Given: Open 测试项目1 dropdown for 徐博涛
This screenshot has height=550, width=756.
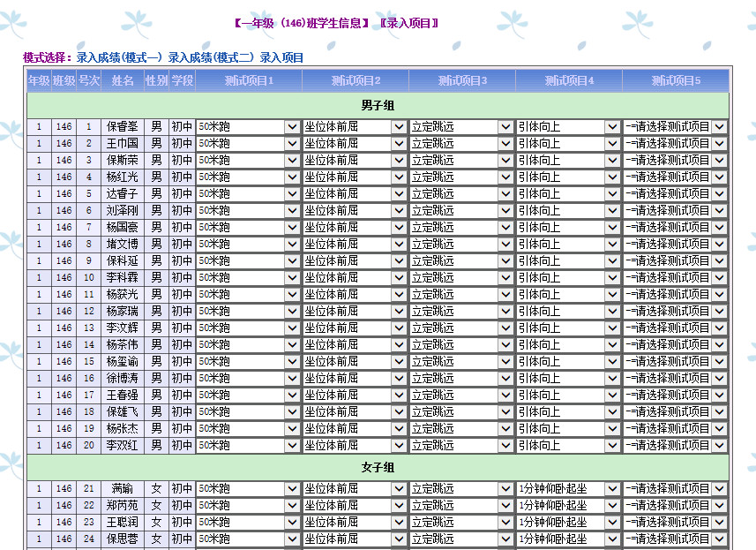Looking at the screenshot, I should tap(248, 378).
